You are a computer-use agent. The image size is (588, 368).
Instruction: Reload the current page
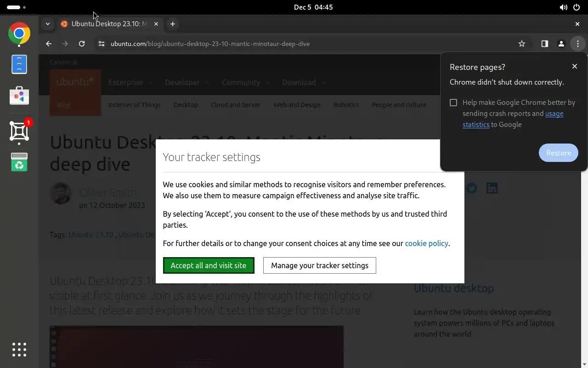[x=82, y=44]
